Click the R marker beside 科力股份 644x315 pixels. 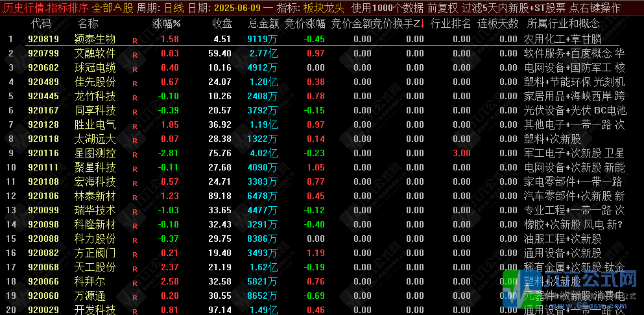click(x=135, y=240)
